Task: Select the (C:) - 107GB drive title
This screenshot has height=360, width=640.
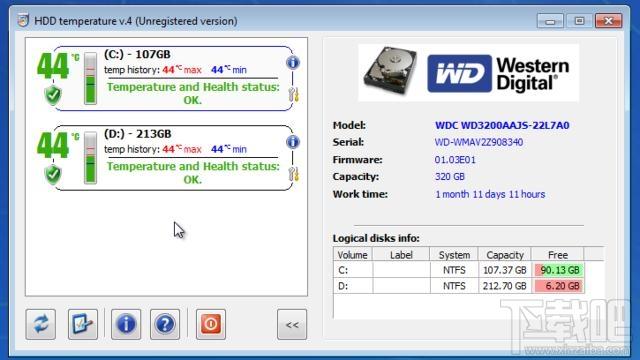Action: (x=137, y=54)
